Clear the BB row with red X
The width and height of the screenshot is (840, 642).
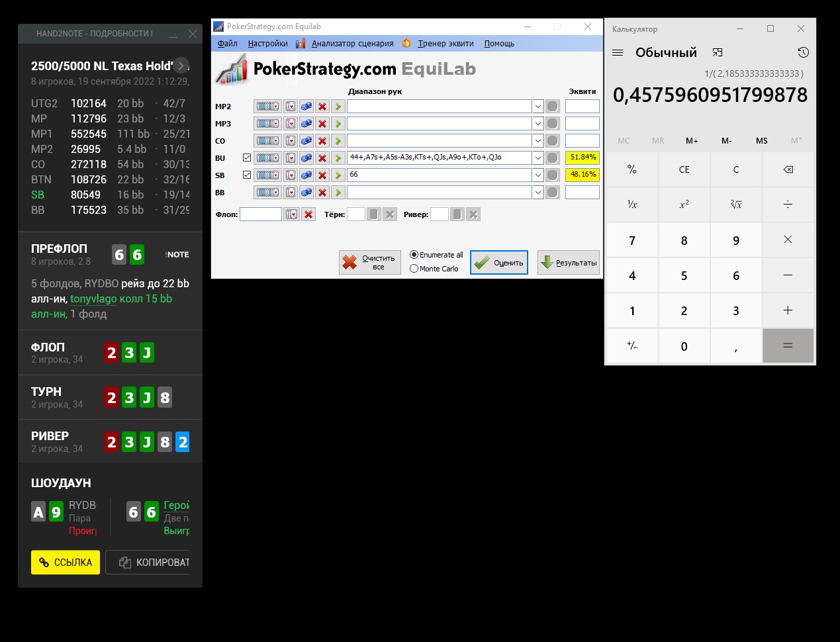click(x=322, y=193)
